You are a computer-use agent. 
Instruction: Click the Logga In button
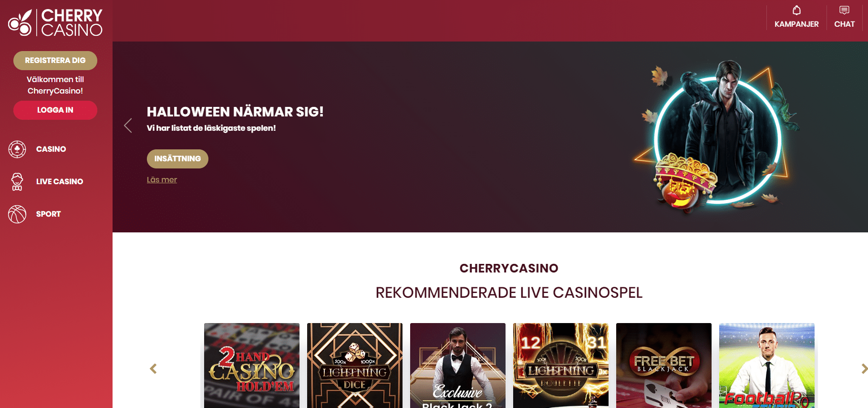tap(55, 110)
